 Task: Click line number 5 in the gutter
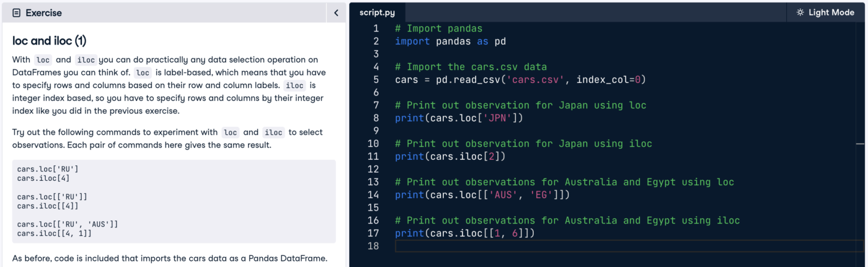pyautogui.click(x=376, y=80)
